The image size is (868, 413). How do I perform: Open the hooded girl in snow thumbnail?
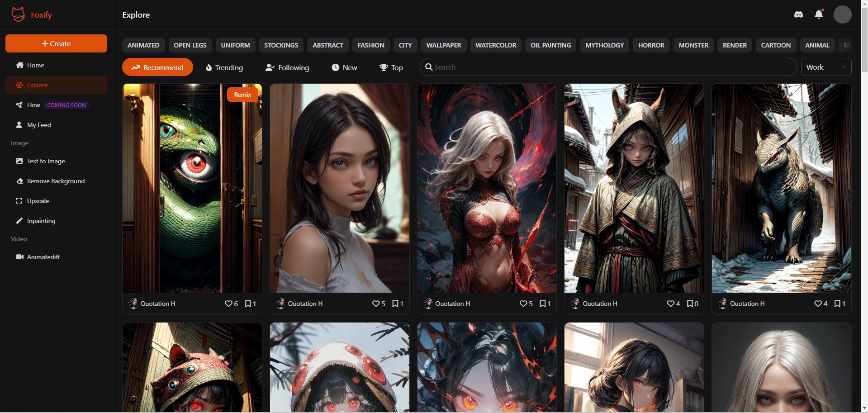pos(634,188)
